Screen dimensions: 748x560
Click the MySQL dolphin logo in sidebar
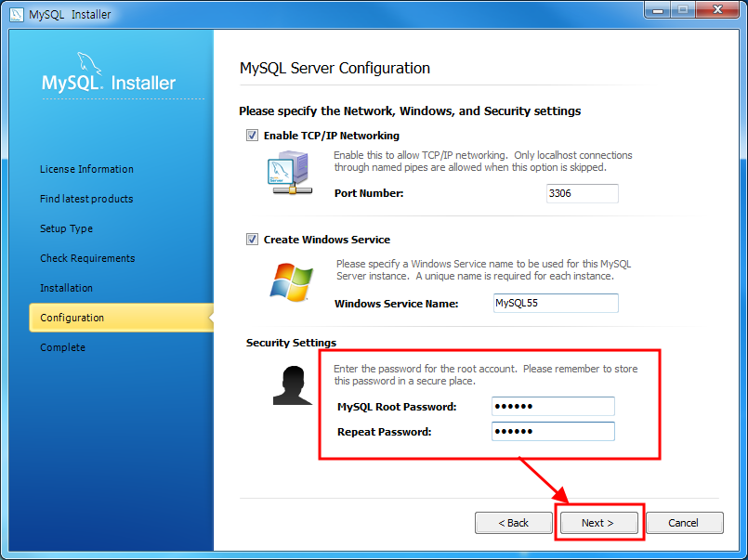90,63
